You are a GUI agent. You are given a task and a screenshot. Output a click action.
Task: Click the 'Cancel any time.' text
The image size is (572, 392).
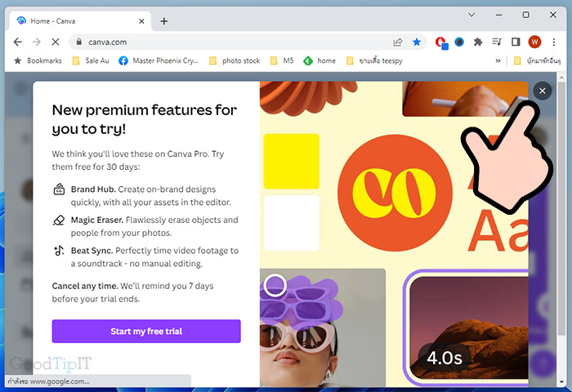tap(85, 286)
